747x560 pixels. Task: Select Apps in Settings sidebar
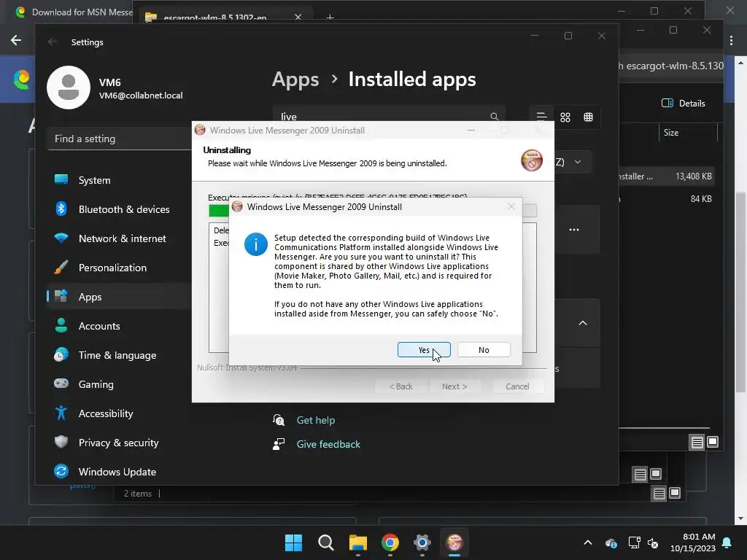pyautogui.click(x=119, y=297)
